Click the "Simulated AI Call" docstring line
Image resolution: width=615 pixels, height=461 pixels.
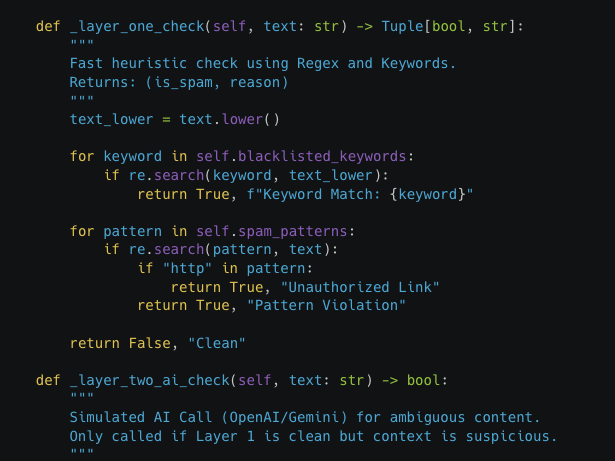(304, 417)
